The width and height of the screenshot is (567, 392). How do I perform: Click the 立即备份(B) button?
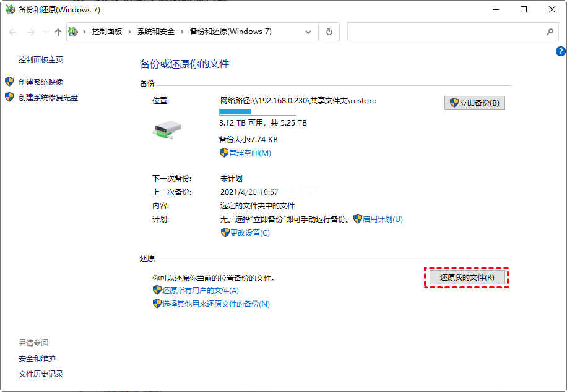coord(474,103)
